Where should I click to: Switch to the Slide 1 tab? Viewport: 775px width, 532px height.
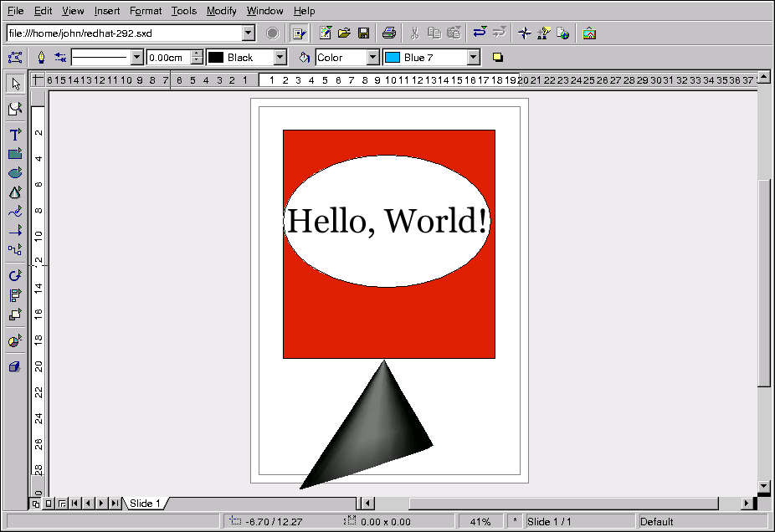tap(145, 504)
